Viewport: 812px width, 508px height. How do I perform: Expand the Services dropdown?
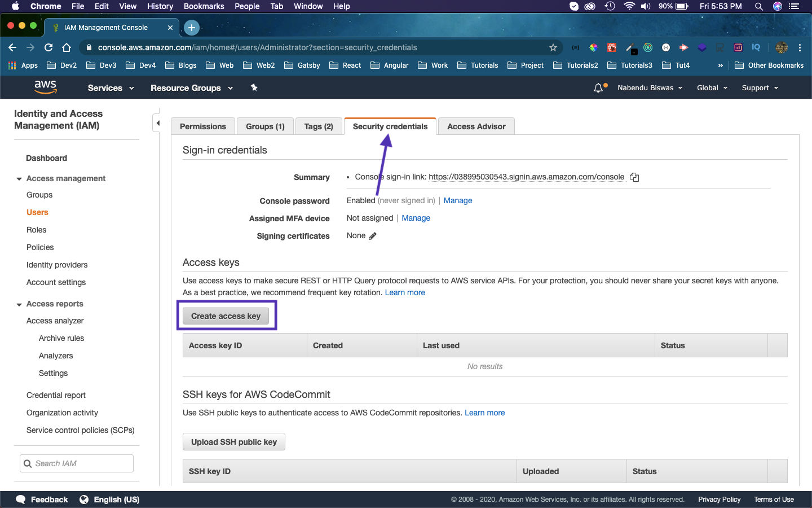pos(111,88)
